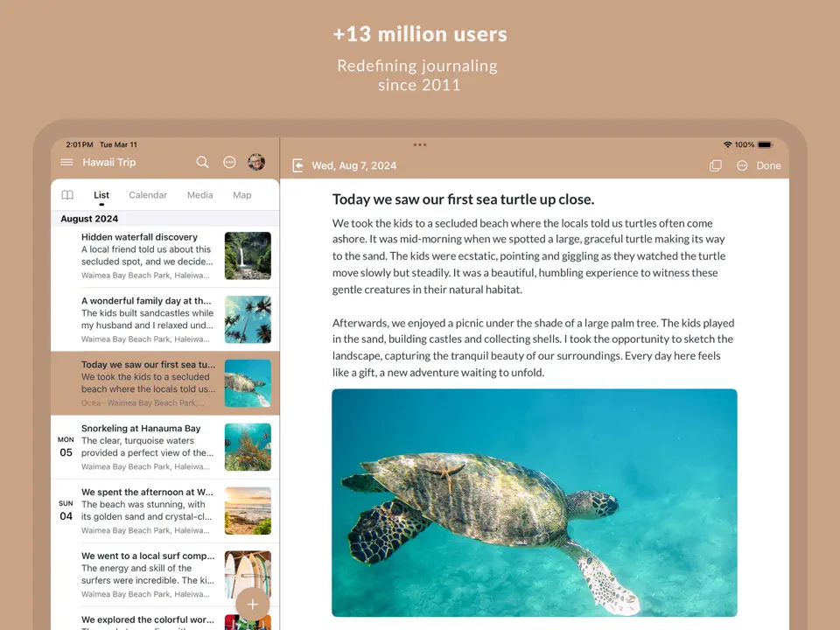Switch to the List tab
840x630 pixels.
(x=101, y=195)
